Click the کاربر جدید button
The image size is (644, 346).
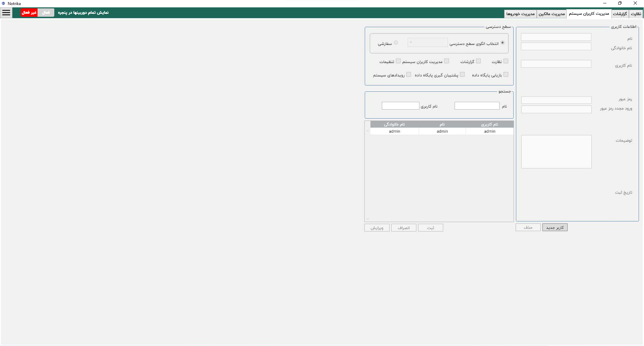coord(555,227)
